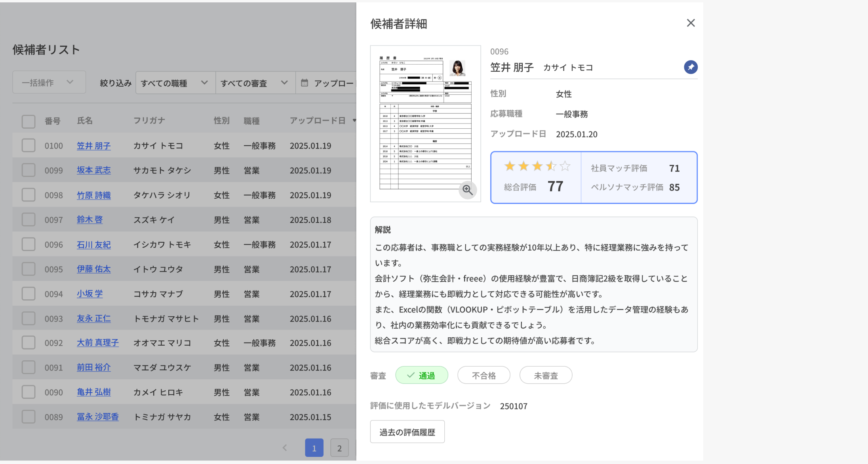Check the checkbox for candidate 0093 友永正仁
The image size is (868, 464).
(28, 318)
